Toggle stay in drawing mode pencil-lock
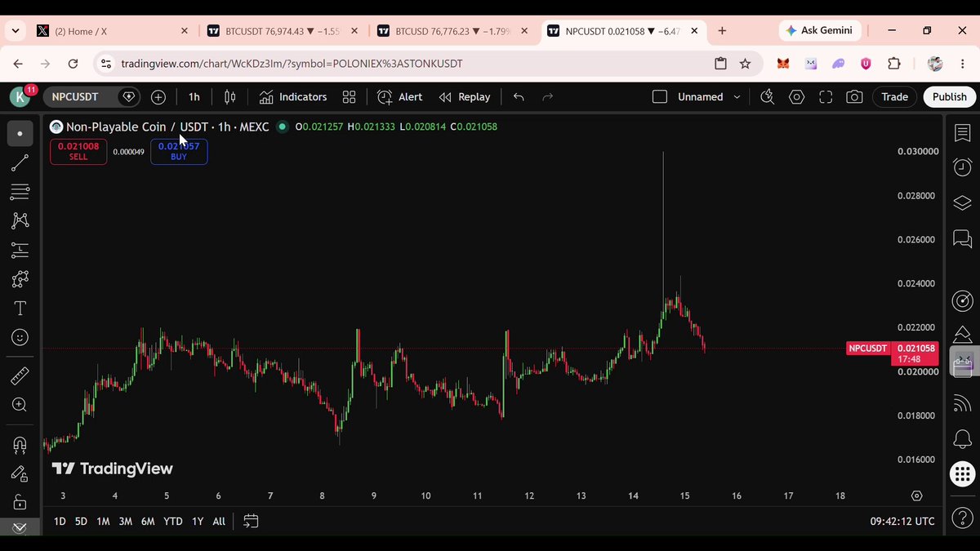 (20, 473)
